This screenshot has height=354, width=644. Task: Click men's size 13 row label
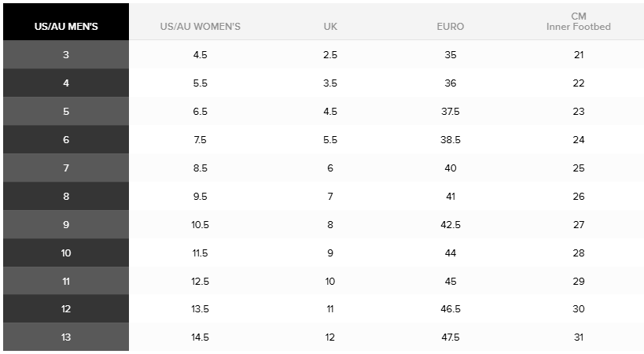point(66,337)
